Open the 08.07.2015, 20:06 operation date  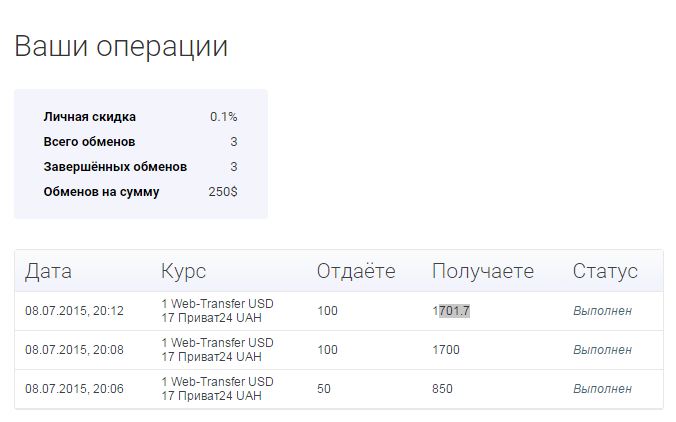tap(74, 389)
